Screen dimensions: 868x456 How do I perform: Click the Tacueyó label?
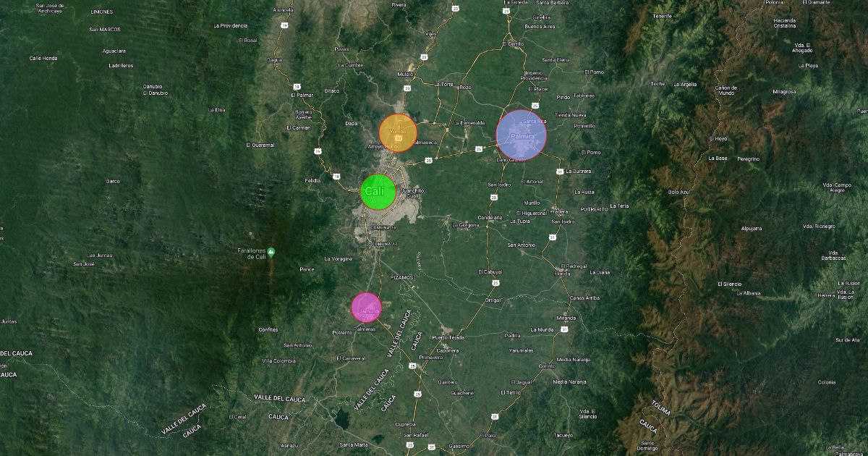(562, 435)
